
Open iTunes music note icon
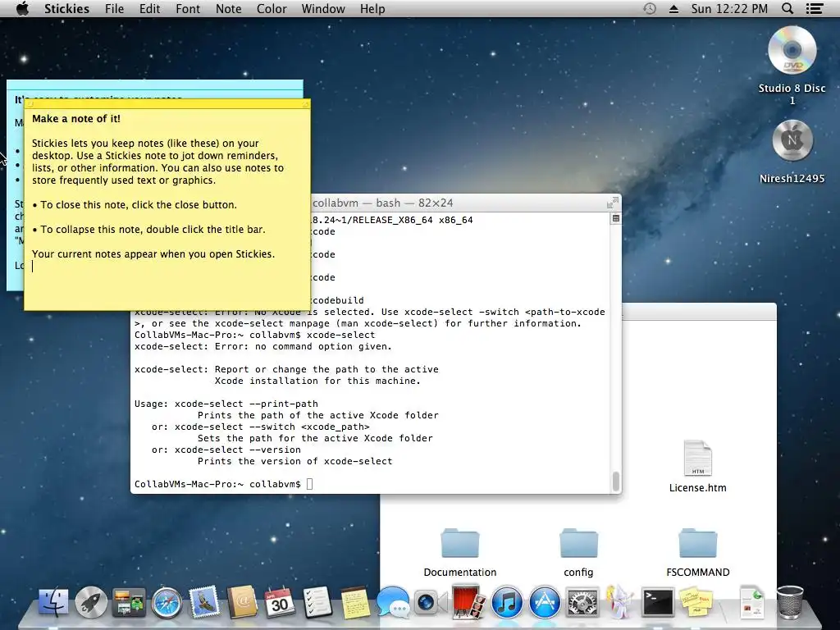tap(506, 601)
